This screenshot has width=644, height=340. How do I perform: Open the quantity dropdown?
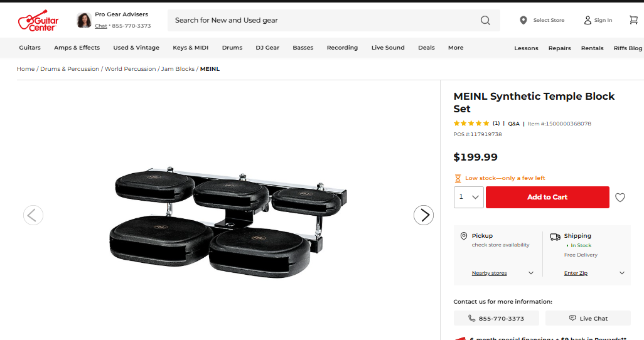click(x=468, y=197)
